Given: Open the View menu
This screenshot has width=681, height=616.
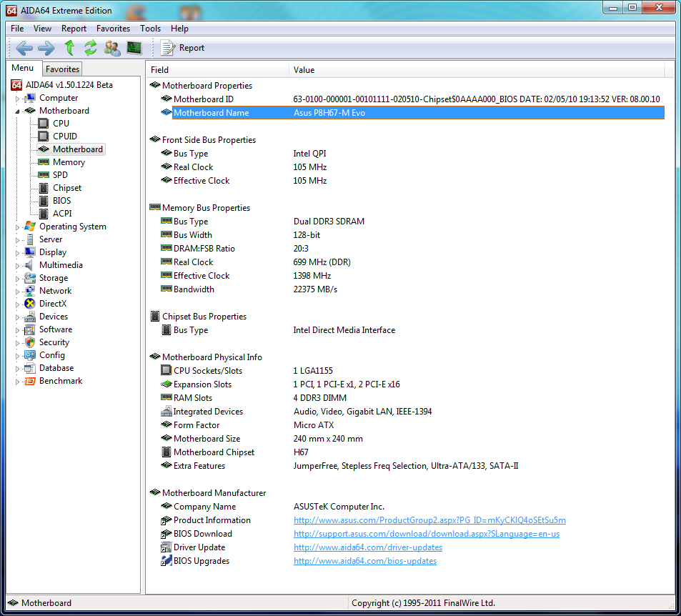Looking at the screenshot, I should pos(42,29).
